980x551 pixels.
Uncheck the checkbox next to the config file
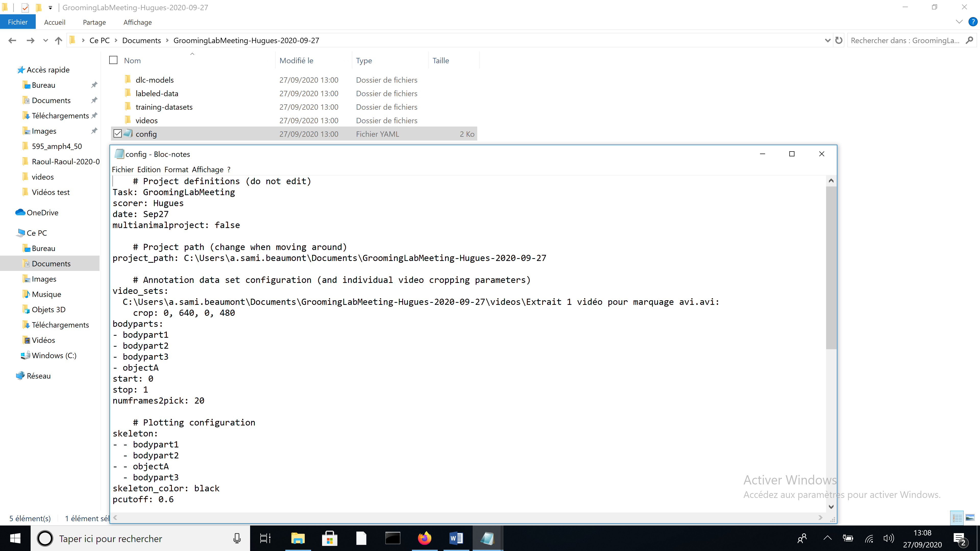(x=118, y=133)
